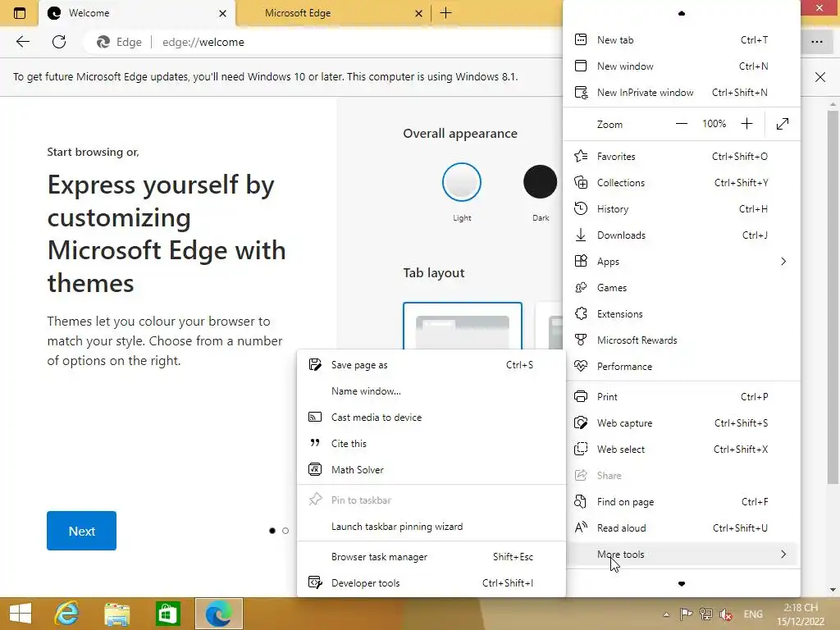Click the Edge taskbar icon
The width and height of the screenshot is (840, 630).
pyautogui.click(x=218, y=614)
